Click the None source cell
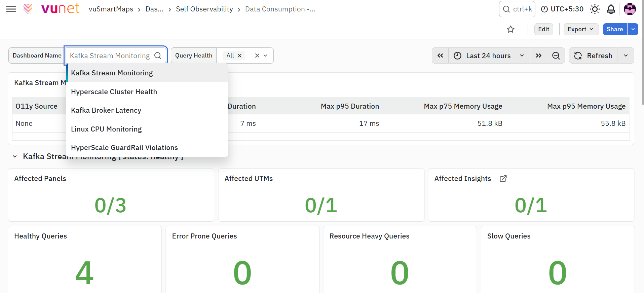The height and width of the screenshot is (293, 644). point(24,123)
